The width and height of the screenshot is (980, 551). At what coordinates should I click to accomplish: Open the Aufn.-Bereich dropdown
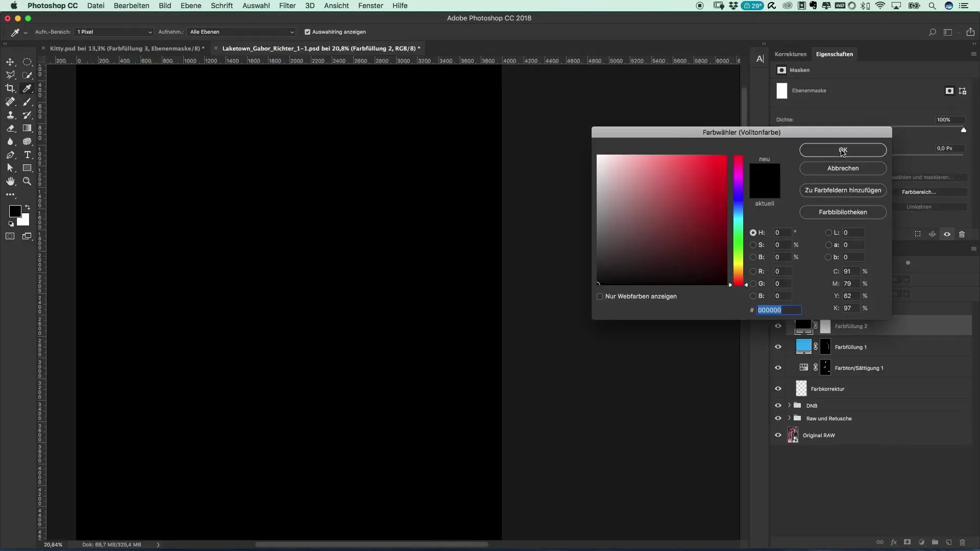pyautogui.click(x=114, y=32)
